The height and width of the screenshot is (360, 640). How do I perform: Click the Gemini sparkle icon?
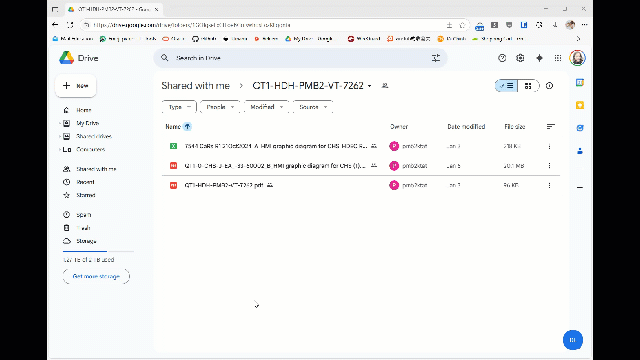pyautogui.click(x=539, y=58)
